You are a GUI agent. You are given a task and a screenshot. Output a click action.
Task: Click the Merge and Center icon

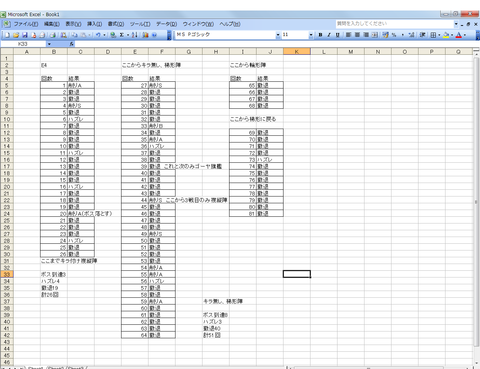[375, 35]
